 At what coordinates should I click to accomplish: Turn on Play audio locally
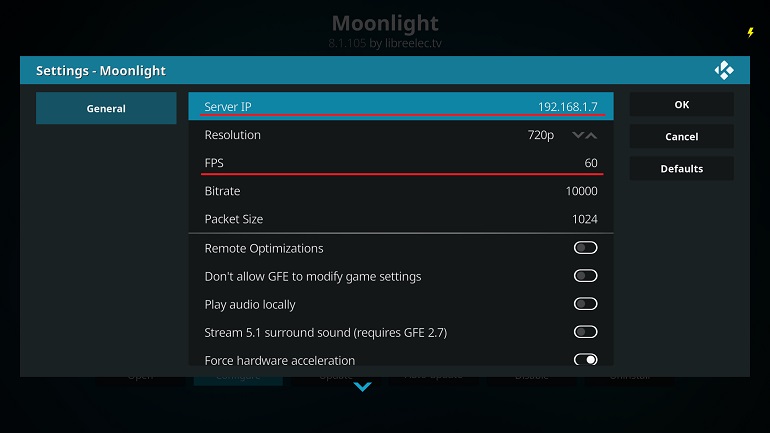(x=585, y=304)
